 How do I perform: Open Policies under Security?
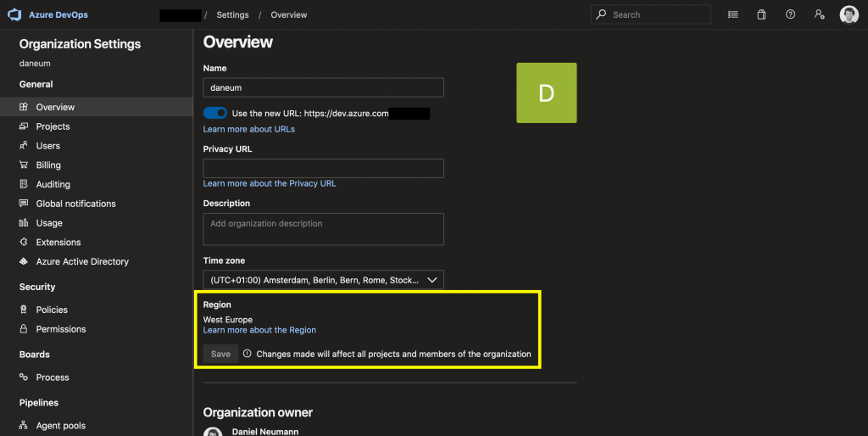(x=52, y=310)
